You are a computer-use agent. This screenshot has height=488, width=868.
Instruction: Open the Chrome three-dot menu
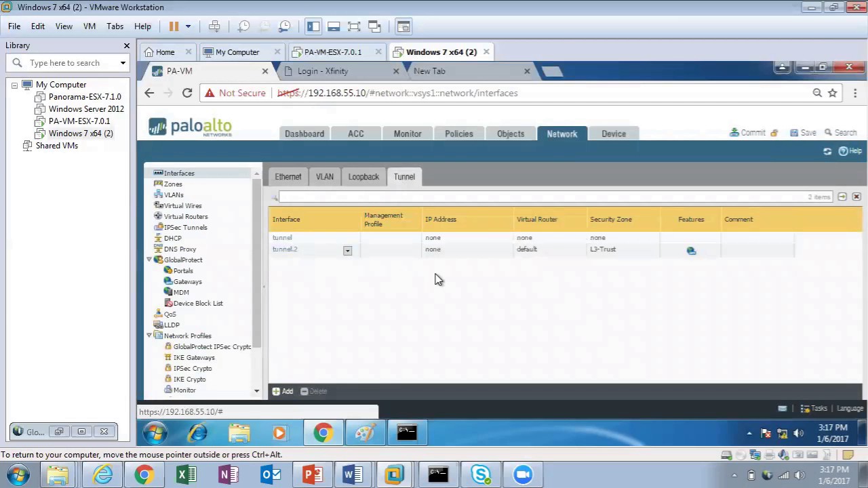click(x=854, y=93)
